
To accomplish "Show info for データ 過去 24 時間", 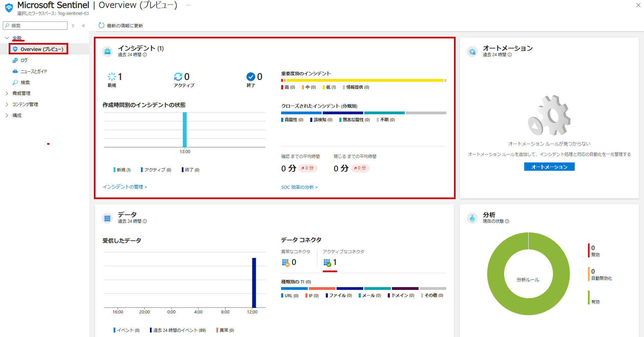I will tap(145, 221).
